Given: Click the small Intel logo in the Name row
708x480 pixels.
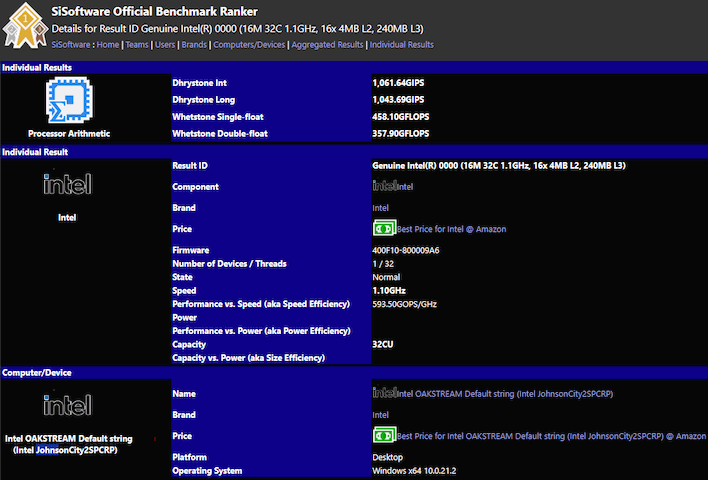Looking at the screenshot, I should click(384, 392).
